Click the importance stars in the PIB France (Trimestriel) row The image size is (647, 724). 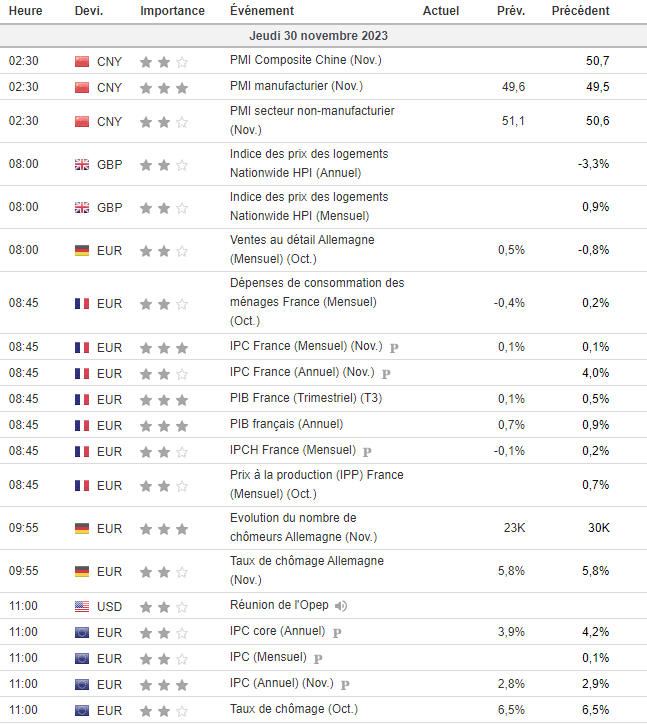(164, 400)
